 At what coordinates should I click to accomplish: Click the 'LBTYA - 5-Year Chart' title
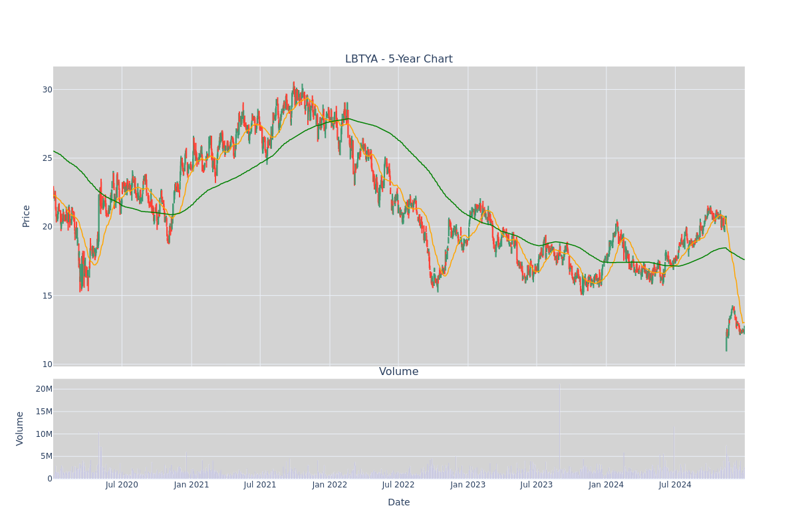399,59
